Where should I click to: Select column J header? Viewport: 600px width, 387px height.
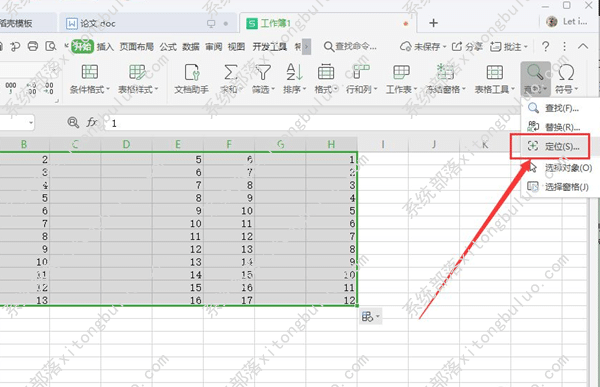pos(434,144)
